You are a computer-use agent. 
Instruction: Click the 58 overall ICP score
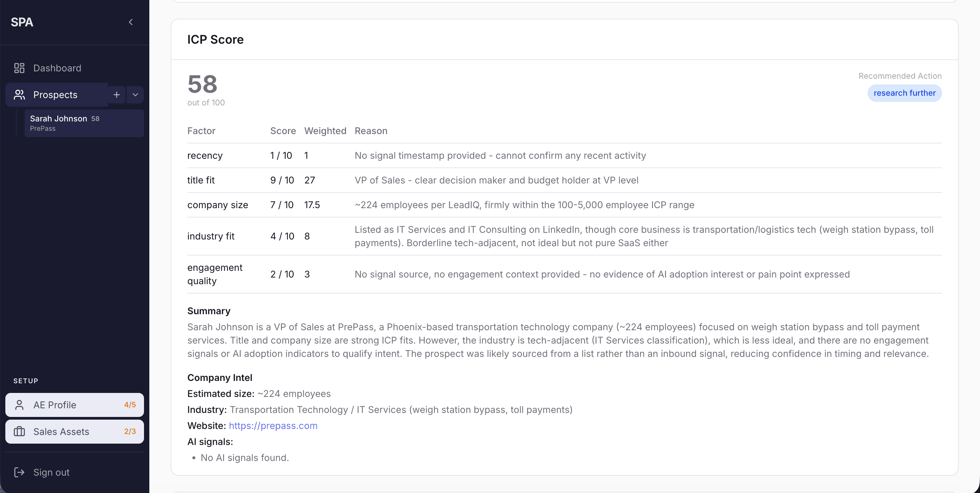click(202, 84)
